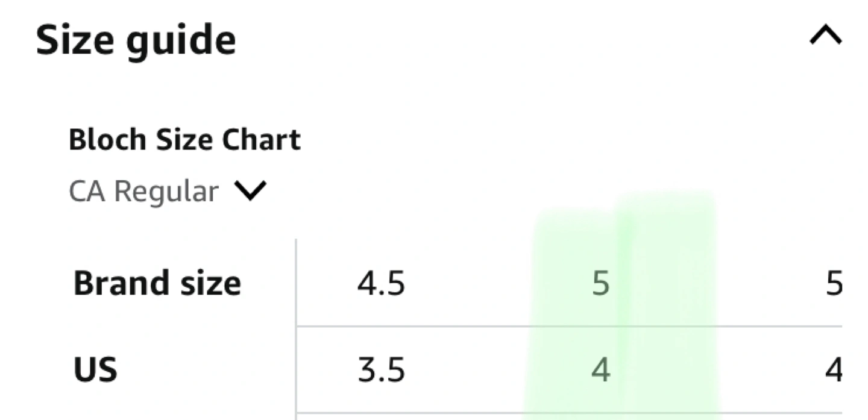Click the vertical divider right of US header
Screen dimensions: 868x420
(x=297, y=370)
